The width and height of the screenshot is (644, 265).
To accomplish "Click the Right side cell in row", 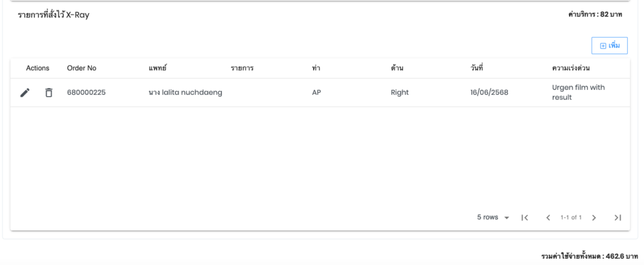I will (x=399, y=93).
